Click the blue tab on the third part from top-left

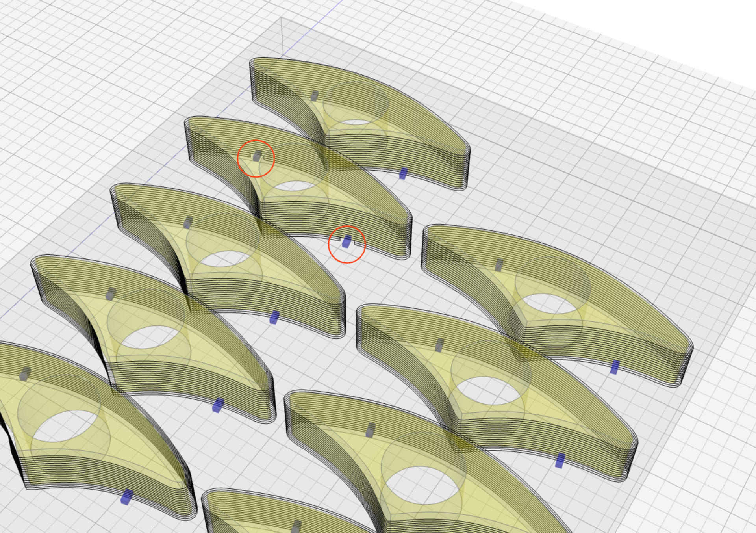pos(274,317)
